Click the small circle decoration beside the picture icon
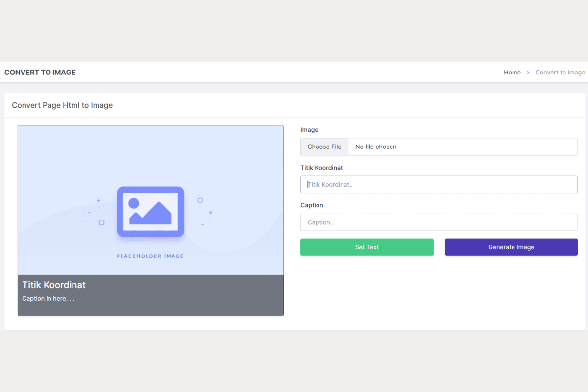This screenshot has height=392, width=588. (200, 200)
